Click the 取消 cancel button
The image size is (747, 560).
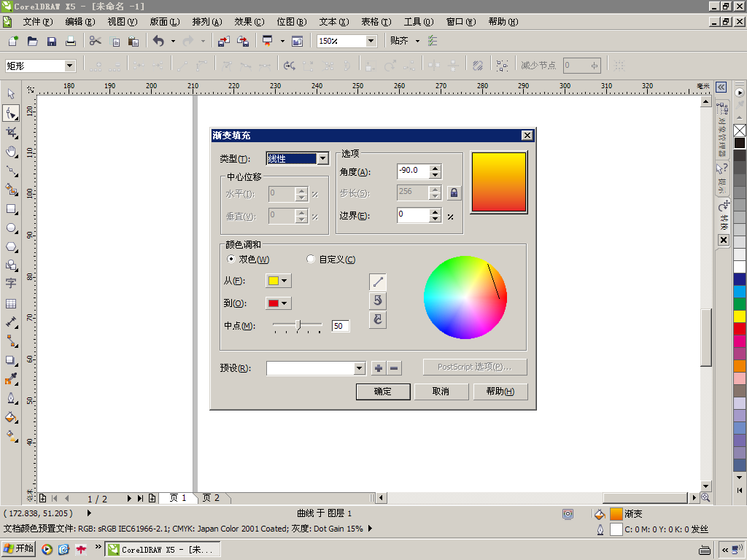441,392
